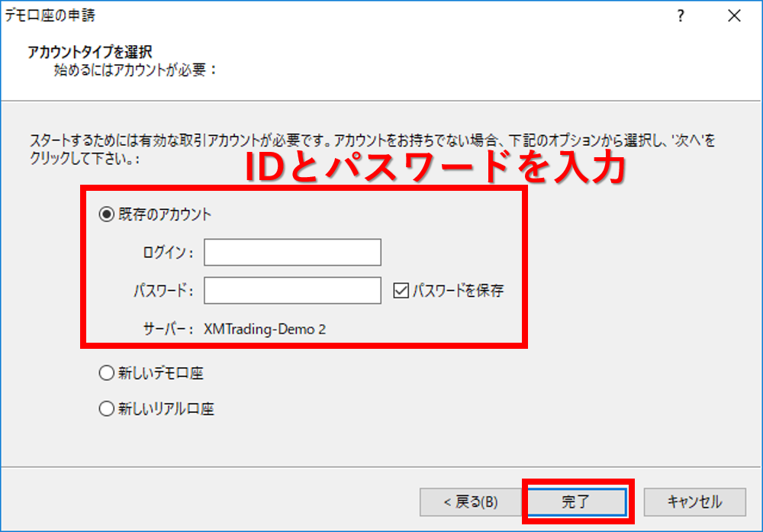Viewport: 763px width, 532px height.
Task: Click the instruction paragraph about 取引アカウント
Action: [366, 142]
